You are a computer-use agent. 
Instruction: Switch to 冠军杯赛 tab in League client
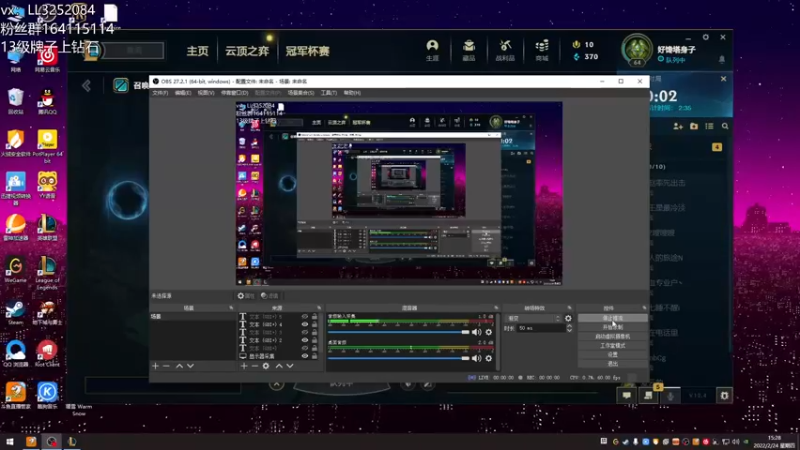click(307, 51)
